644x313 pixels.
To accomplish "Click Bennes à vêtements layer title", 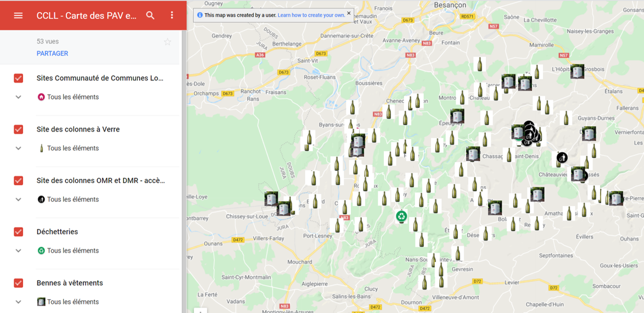I will tap(70, 283).
